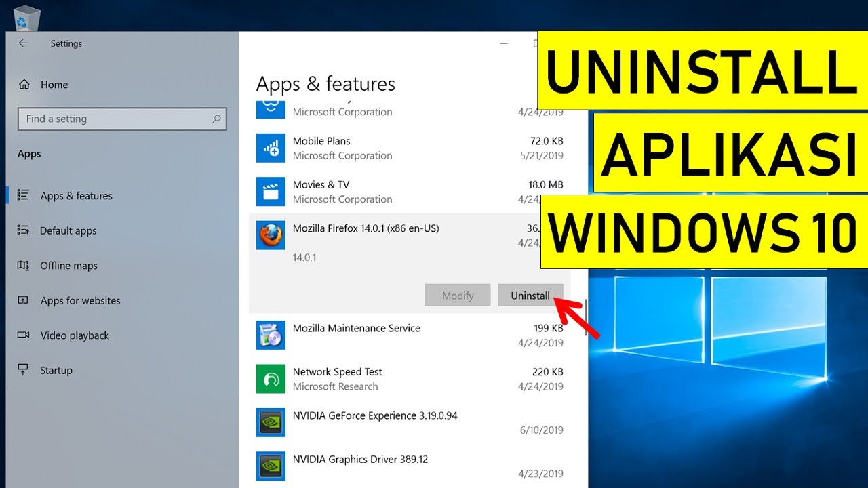Click the Apps for websites icon
This screenshot has height=488, width=868.
(24, 300)
